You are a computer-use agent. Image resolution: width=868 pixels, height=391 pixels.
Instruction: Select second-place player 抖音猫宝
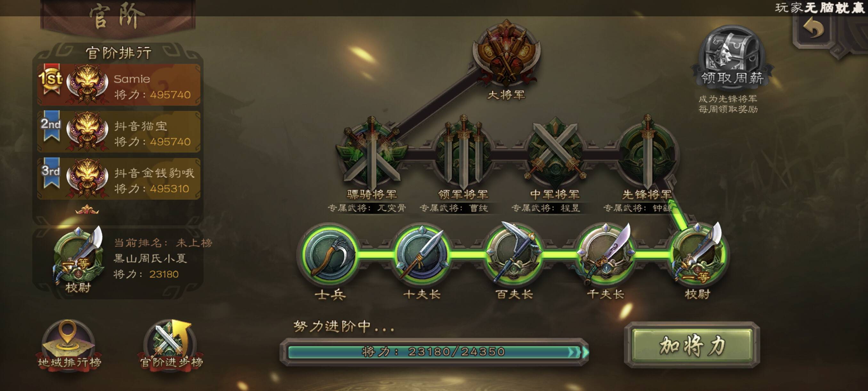point(119,132)
